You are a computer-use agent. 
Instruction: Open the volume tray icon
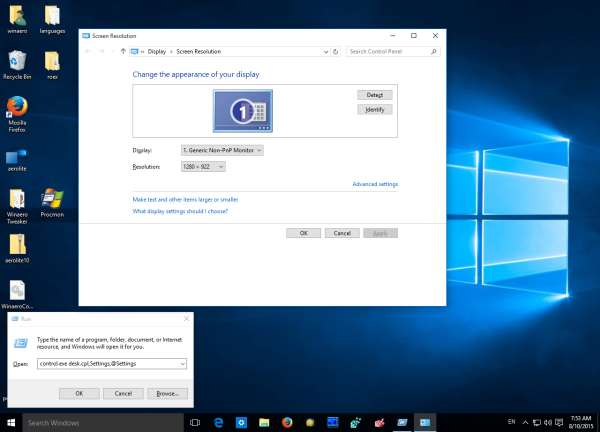(548, 422)
